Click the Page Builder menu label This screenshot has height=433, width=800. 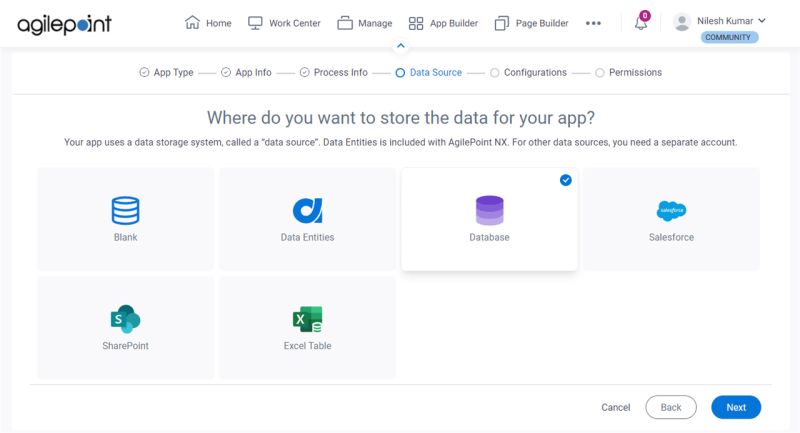(x=542, y=23)
